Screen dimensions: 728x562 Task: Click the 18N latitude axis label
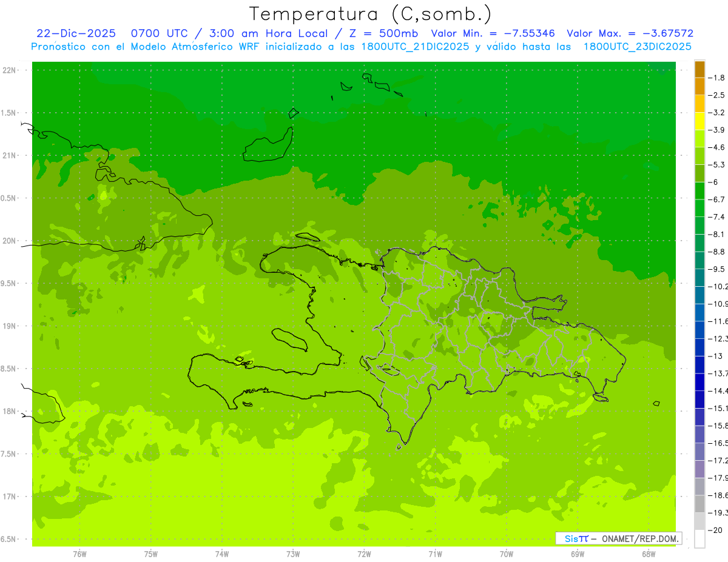pyautogui.click(x=10, y=411)
